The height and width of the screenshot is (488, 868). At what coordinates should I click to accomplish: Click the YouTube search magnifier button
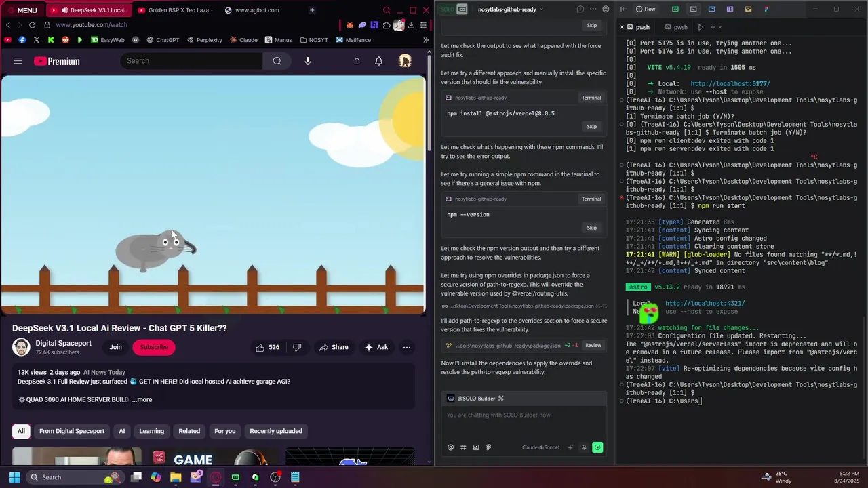click(x=277, y=61)
